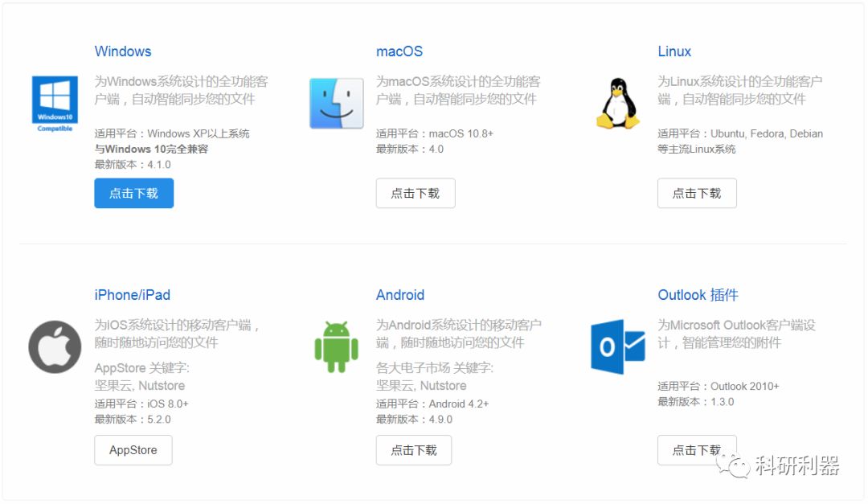Click 点击下载 under macOS

[416, 193]
